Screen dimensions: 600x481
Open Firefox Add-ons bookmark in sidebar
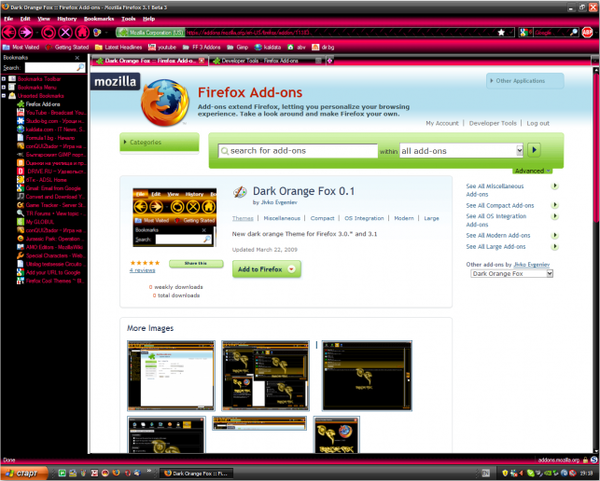point(38,104)
